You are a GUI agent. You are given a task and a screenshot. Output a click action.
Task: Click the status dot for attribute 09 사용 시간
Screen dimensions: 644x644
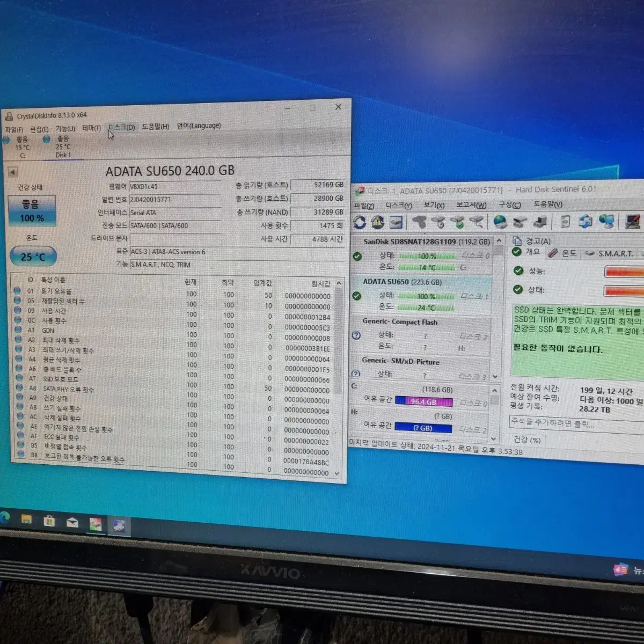click(18, 310)
